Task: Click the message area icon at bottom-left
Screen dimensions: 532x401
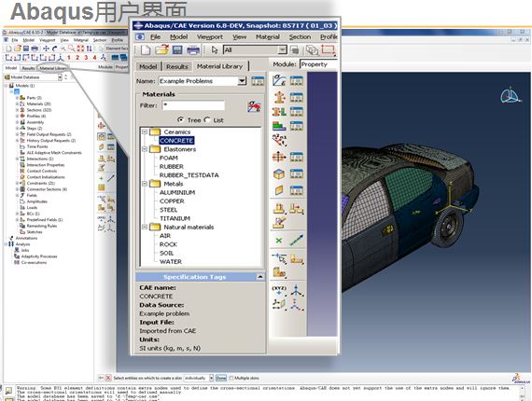Action: 8,390
